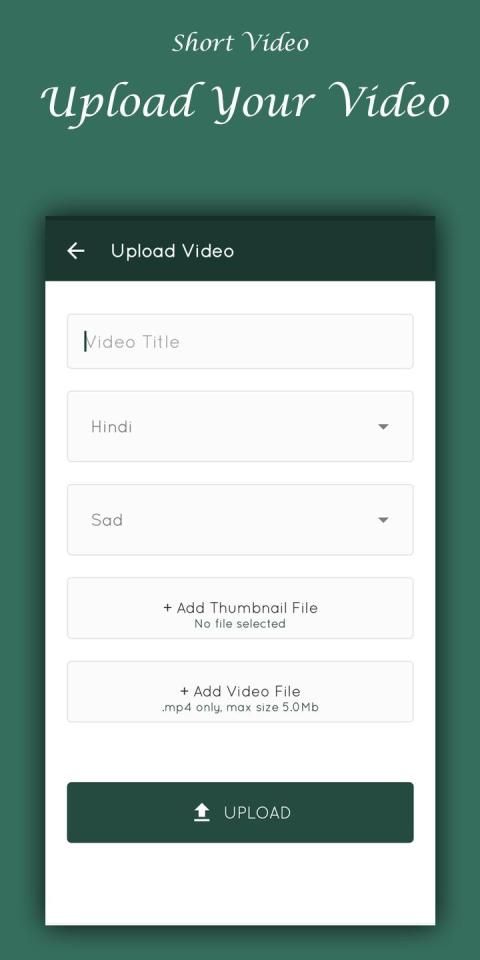This screenshot has height=960, width=480.
Task: Expand the Hindi dropdown arrow
Action: pos(383,427)
